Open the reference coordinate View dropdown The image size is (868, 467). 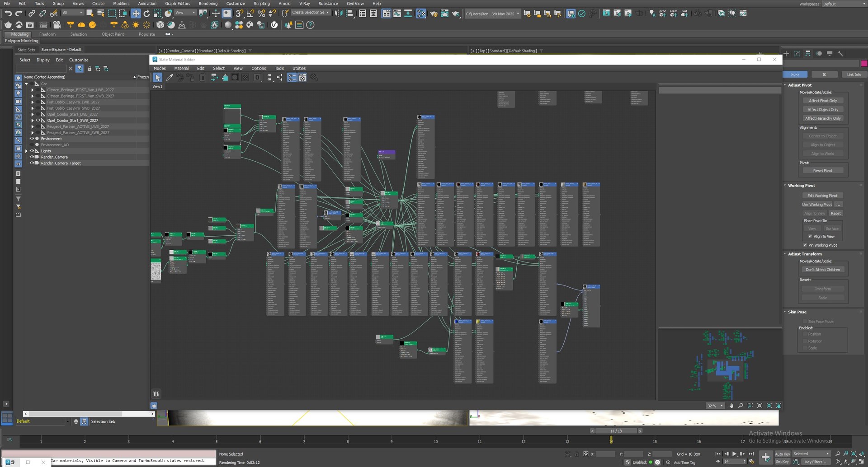click(185, 13)
